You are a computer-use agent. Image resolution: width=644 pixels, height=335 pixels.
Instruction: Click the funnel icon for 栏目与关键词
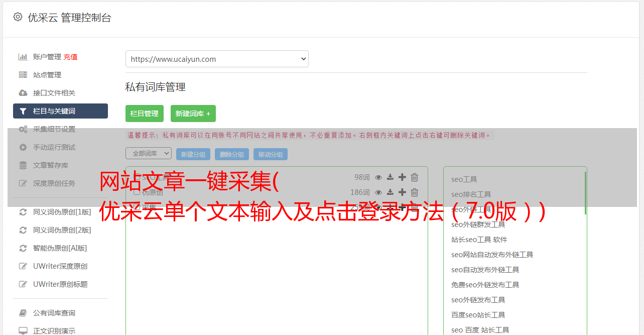click(23, 111)
